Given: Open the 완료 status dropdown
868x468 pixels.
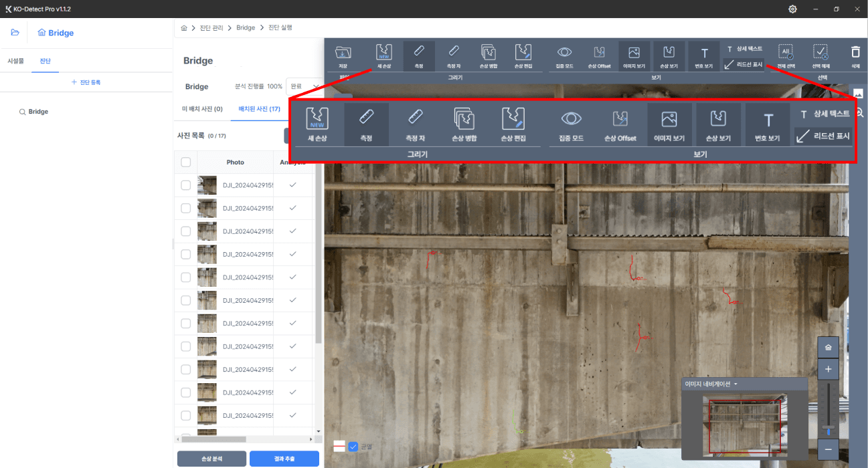Looking at the screenshot, I should (305, 86).
